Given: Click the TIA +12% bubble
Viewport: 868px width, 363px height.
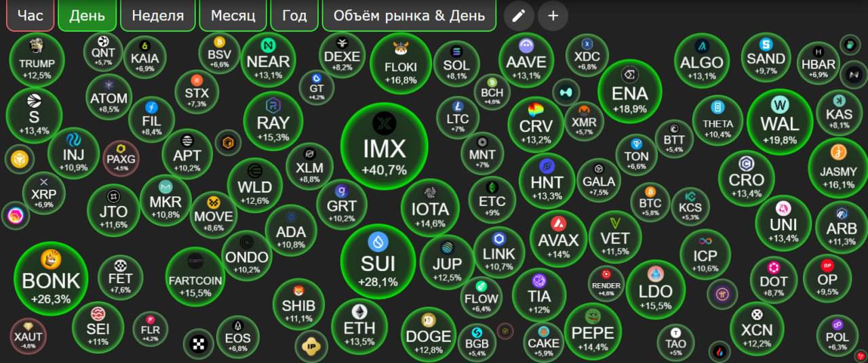Looking at the screenshot, I should pyautogui.click(x=539, y=295).
